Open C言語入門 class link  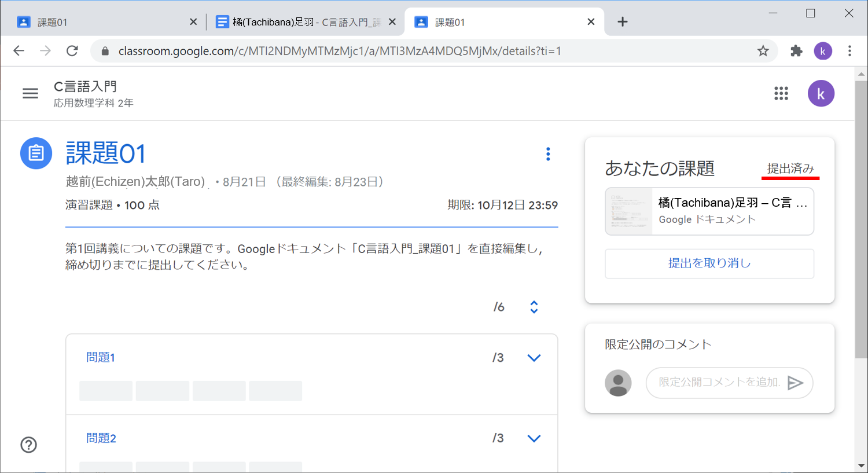point(86,86)
